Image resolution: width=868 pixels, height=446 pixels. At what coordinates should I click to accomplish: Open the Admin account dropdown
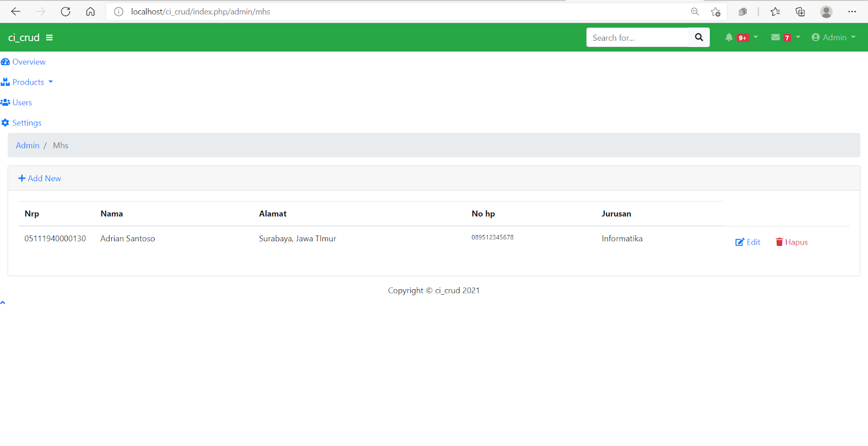click(x=834, y=37)
